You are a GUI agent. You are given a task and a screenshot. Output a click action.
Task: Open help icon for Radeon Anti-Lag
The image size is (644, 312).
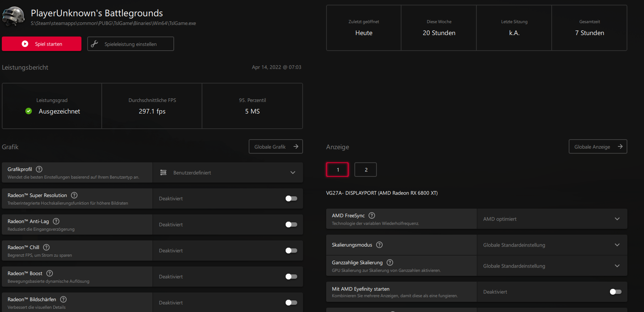56,221
